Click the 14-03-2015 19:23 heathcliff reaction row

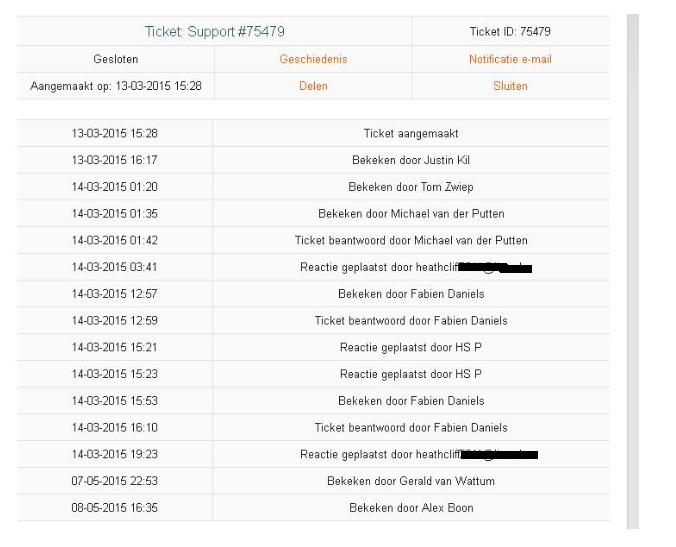[313, 454]
